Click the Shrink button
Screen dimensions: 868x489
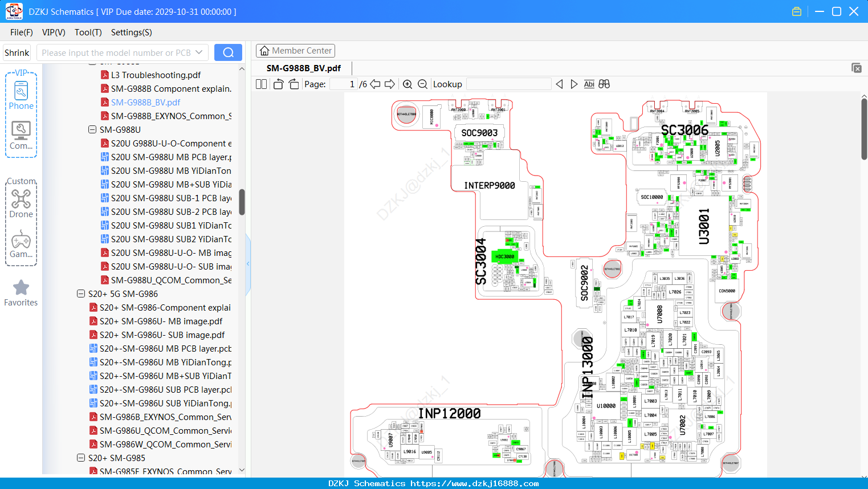click(x=17, y=52)
